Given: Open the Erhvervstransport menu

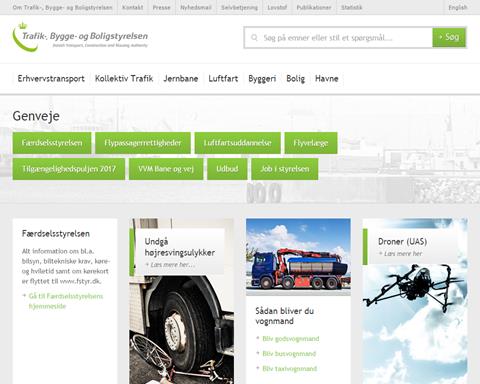Looking at the screenshot, I should click(x=51, y=79).
